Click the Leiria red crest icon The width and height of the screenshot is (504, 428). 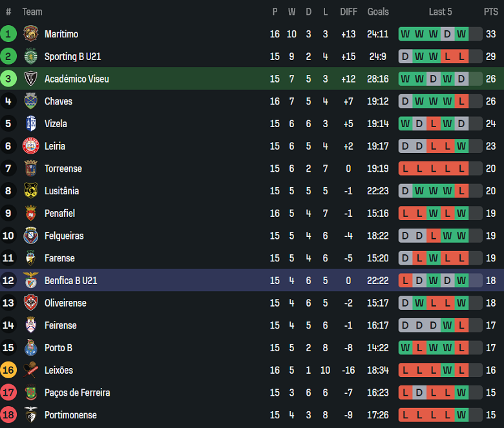point(30,146)
